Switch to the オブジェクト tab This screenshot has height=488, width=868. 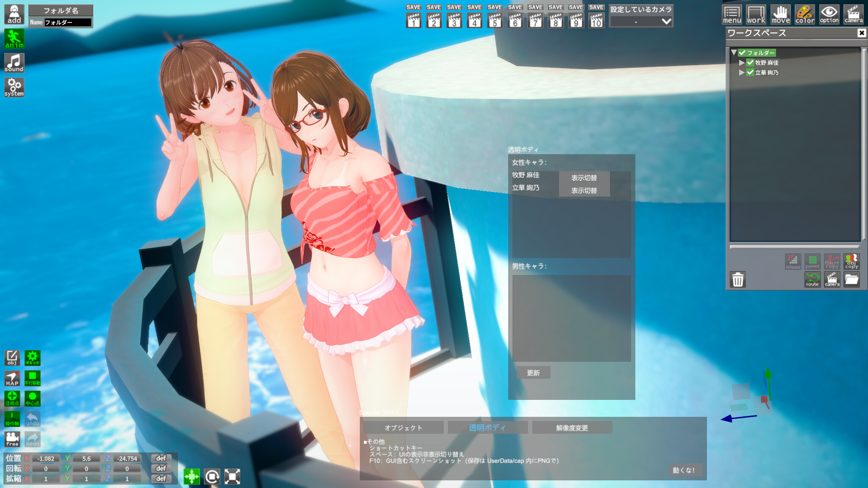point(403,428)
